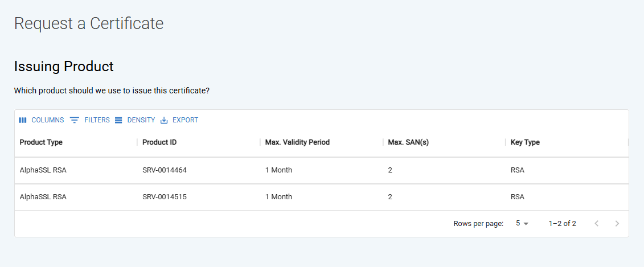Viewport: 644px width, 267px height.
Task: Sort by Max. SAN(s) column header
Action: [x=408, y=142]
